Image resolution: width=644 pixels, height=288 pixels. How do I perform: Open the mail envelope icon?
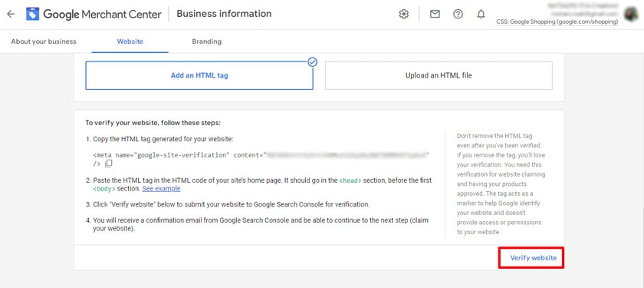click(x=435, y=14)
